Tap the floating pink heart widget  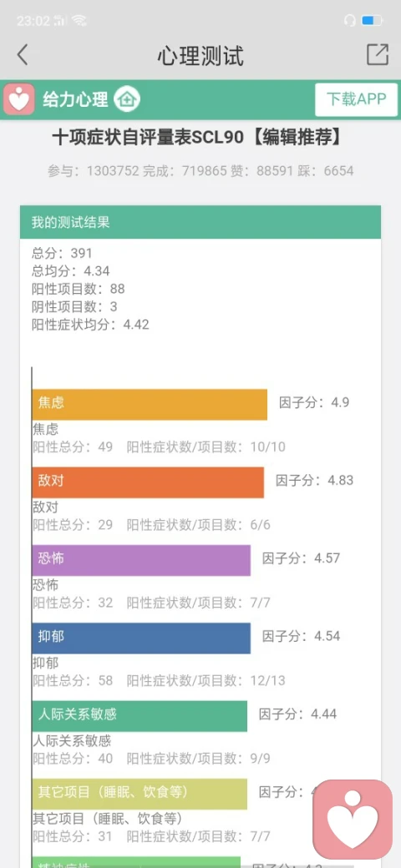coord(353,819)
